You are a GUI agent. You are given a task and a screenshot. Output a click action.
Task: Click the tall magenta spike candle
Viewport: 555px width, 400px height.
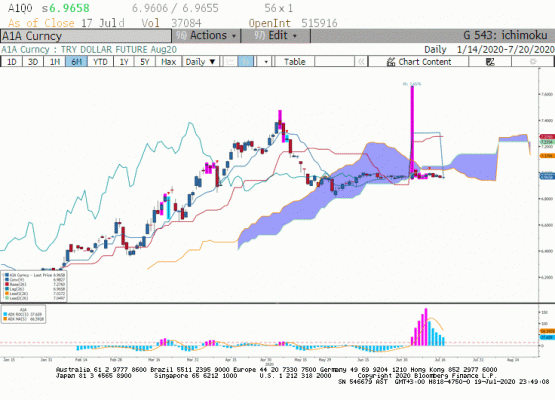click(412, 129)
